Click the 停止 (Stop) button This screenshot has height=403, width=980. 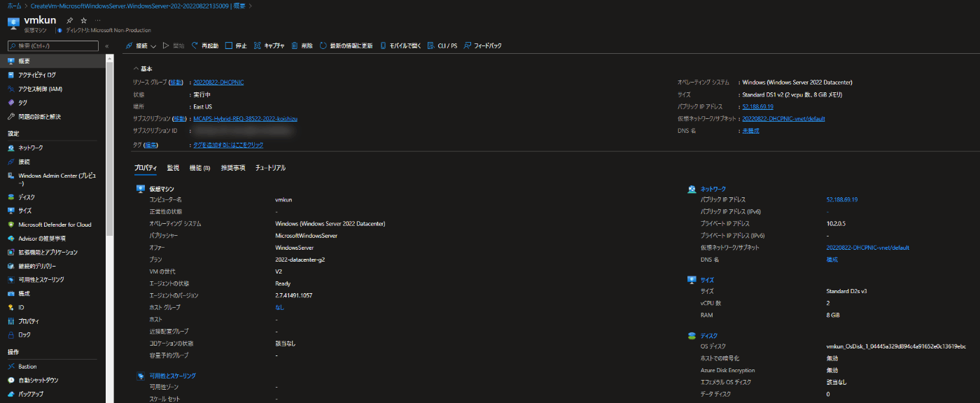(x=237, y=45)
